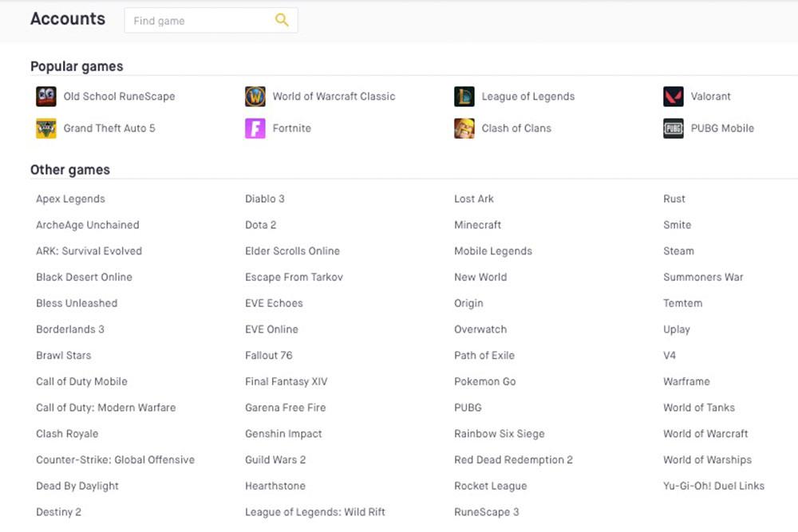Go to Rocket League accounts
Image resolution: width=798 pixels, height=532 pixels.
tap(490, 486)
